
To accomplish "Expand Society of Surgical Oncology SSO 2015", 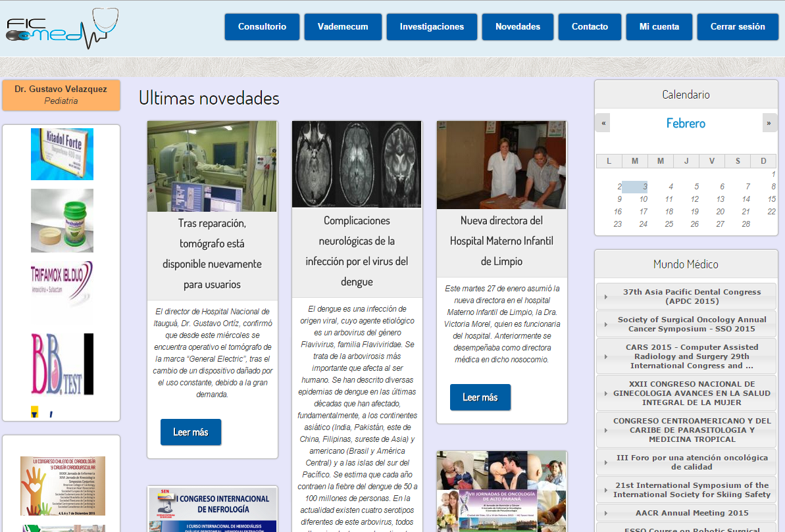I will coord(686,324).
